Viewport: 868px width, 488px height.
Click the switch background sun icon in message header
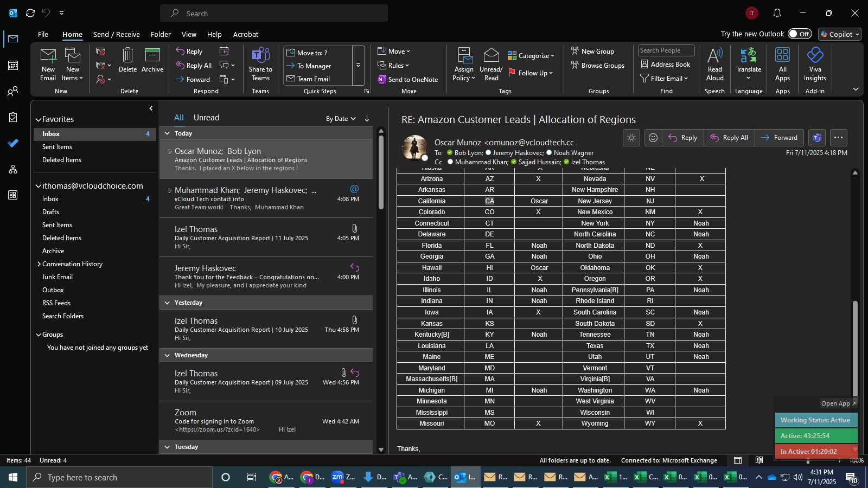(631, 138)
